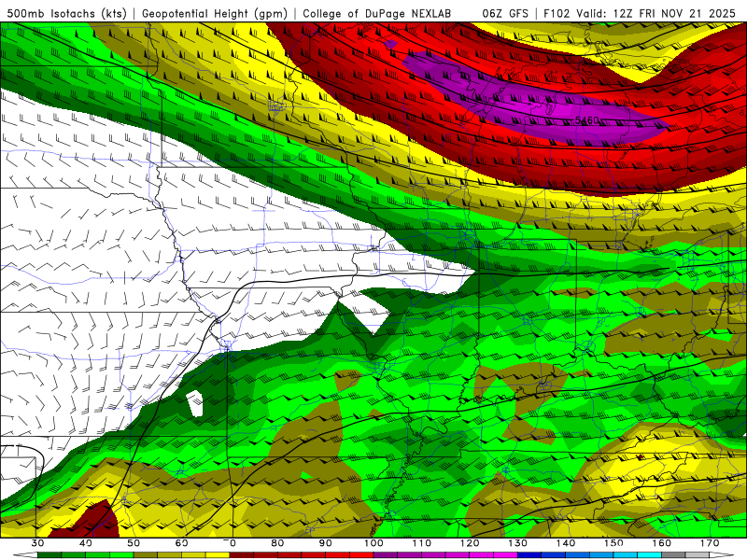Pick the light gray swatch ending at 170 kts
This screenshot has height=560, width=747.
(697, 554)
